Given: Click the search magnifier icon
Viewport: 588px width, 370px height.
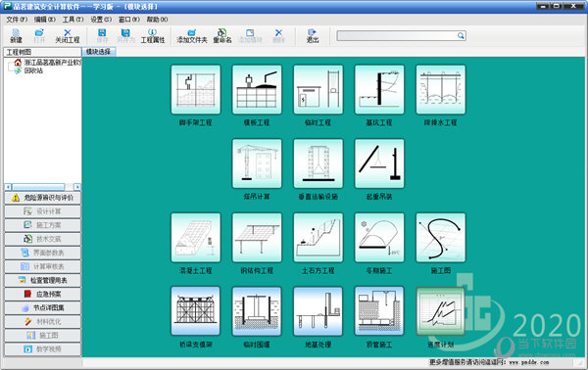Looking at the screenshot, I should (461, 35).
